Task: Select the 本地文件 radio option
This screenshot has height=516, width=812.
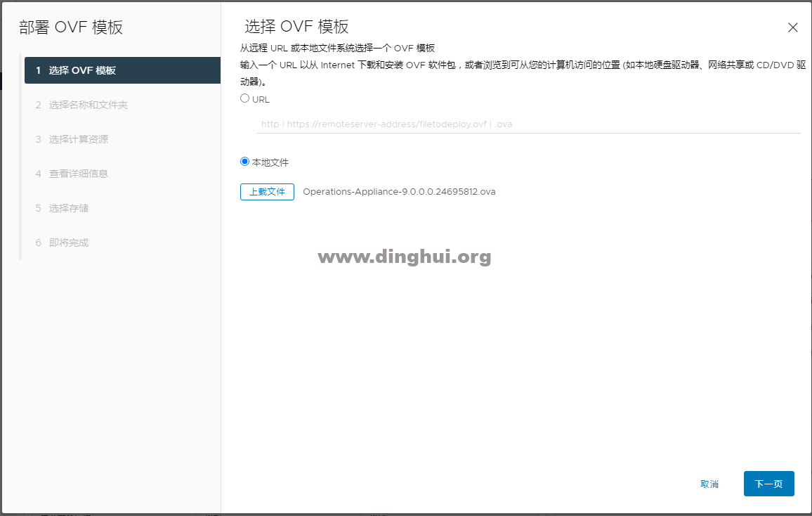Action: (245, 162)
